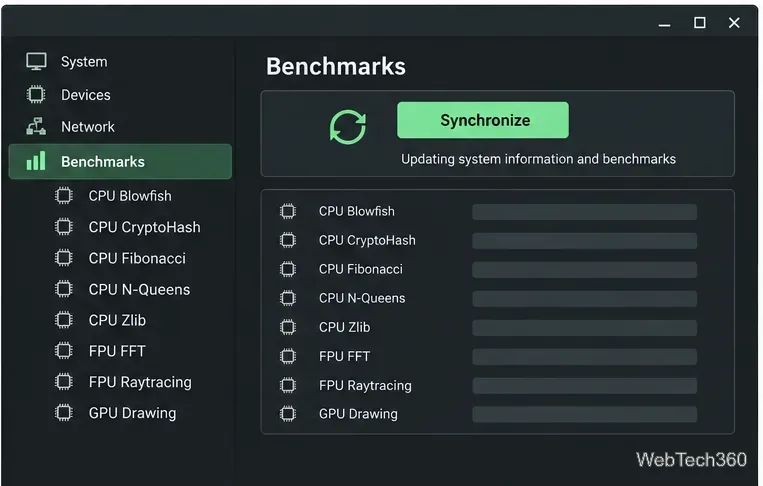Minimize the benchmark window

click(x=665, y=23)
